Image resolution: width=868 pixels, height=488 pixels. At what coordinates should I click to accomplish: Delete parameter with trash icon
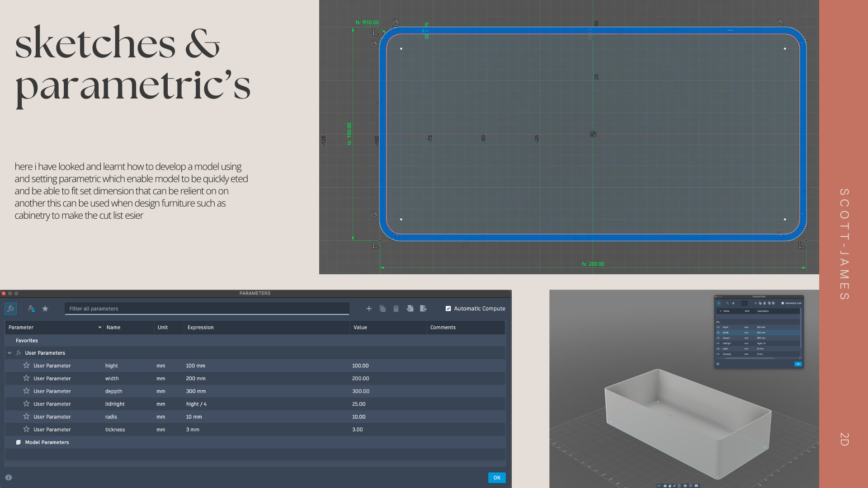396,309
